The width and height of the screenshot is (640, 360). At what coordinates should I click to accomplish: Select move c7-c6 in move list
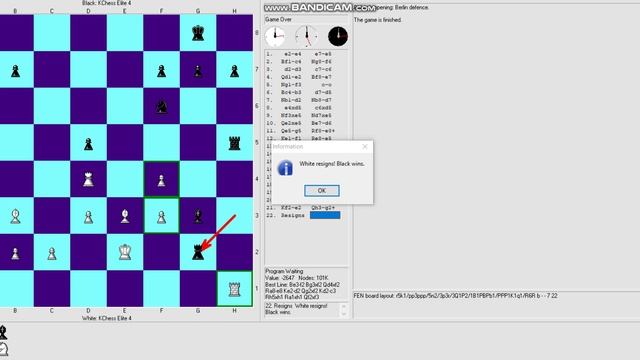[x=323, y=69]
